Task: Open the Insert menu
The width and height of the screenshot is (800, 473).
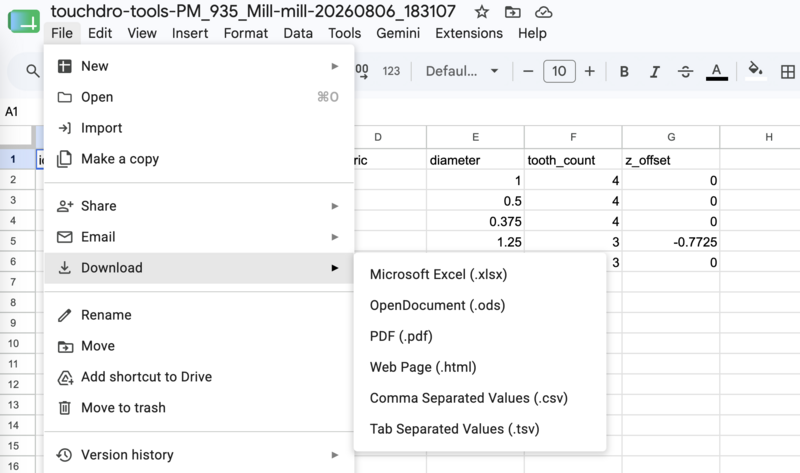Action: 190,33
